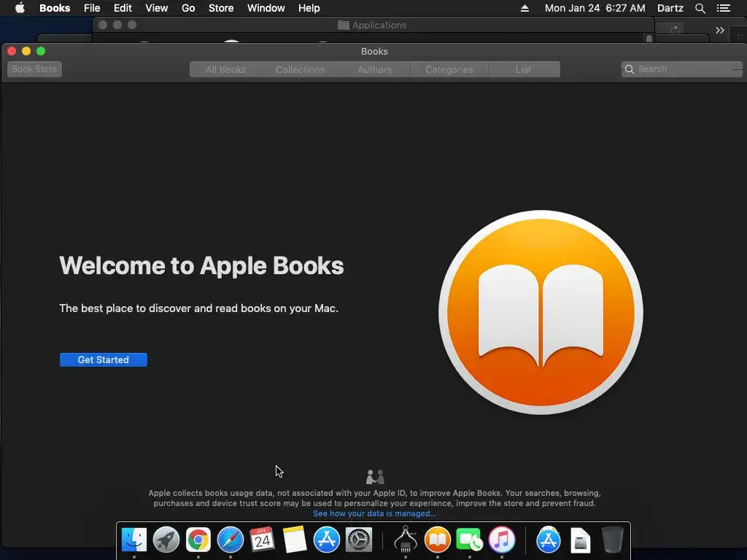Open the Edit menu
The height and width of the screenshot is (560, 747).
point(123,8)
